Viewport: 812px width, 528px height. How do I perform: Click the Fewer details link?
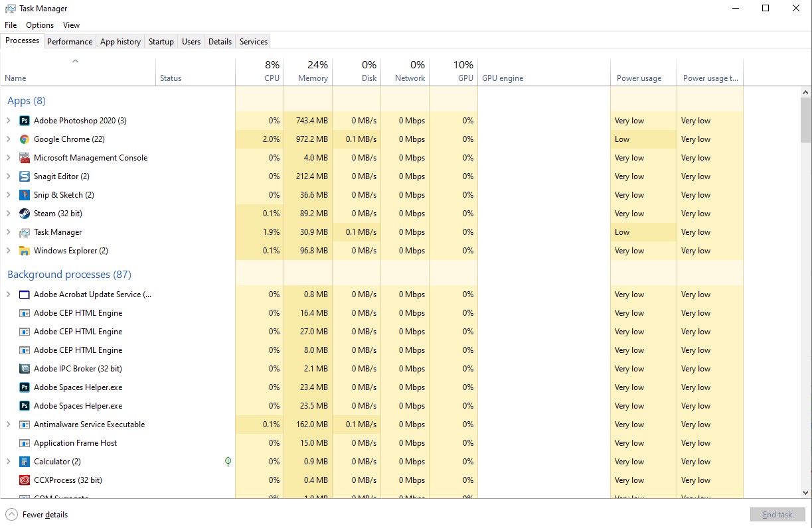point(45,515)
